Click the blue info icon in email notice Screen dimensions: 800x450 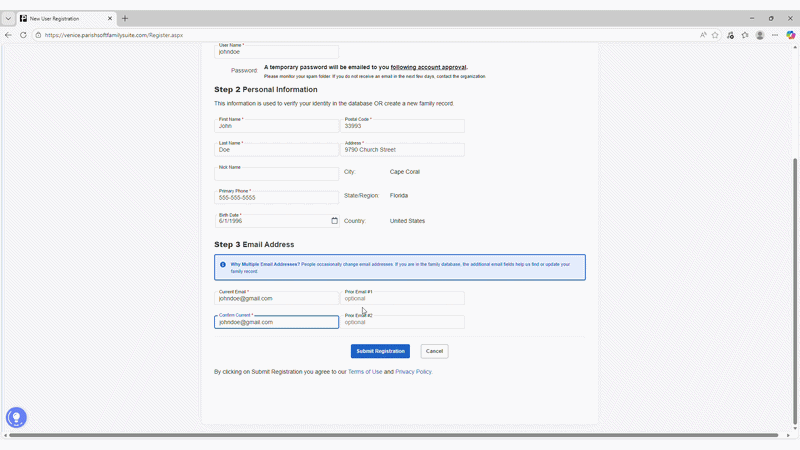(x=222, y=265)
